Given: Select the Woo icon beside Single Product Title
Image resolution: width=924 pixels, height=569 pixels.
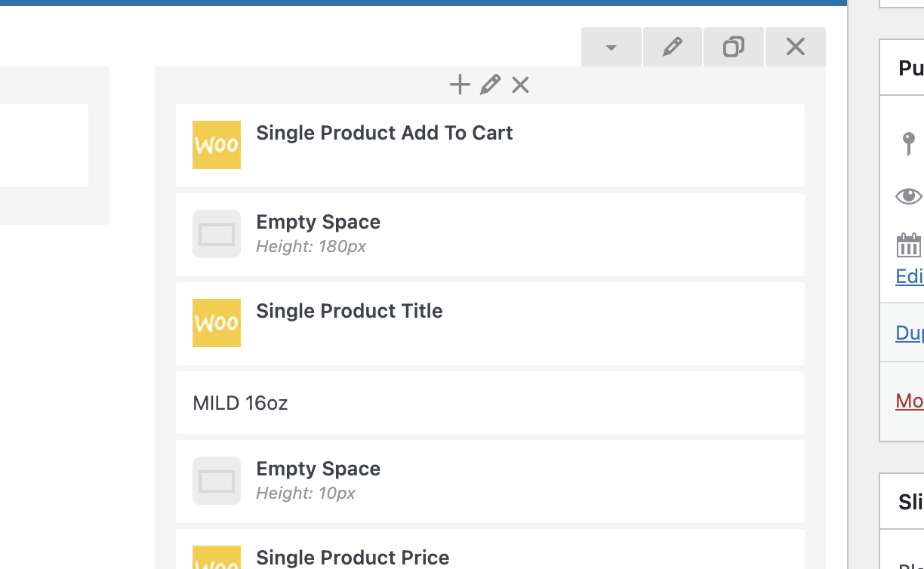Looking at the screenshot, I should pos(217,323).
